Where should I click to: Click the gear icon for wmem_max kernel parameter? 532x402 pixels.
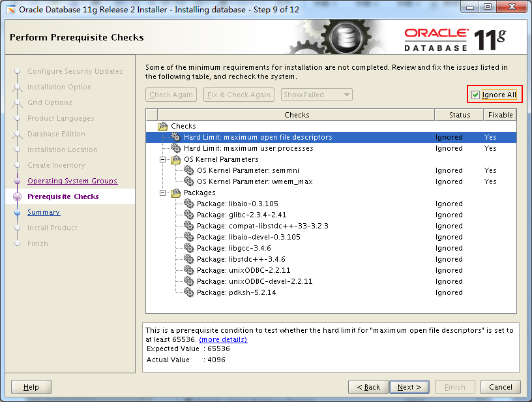pos(188,181)
